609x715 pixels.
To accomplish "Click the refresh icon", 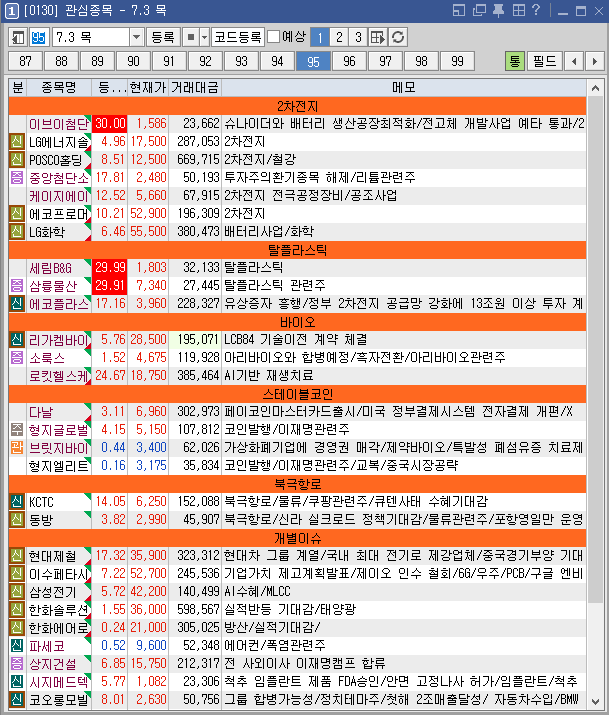I will pyautogui.click(x=398, y=37).
